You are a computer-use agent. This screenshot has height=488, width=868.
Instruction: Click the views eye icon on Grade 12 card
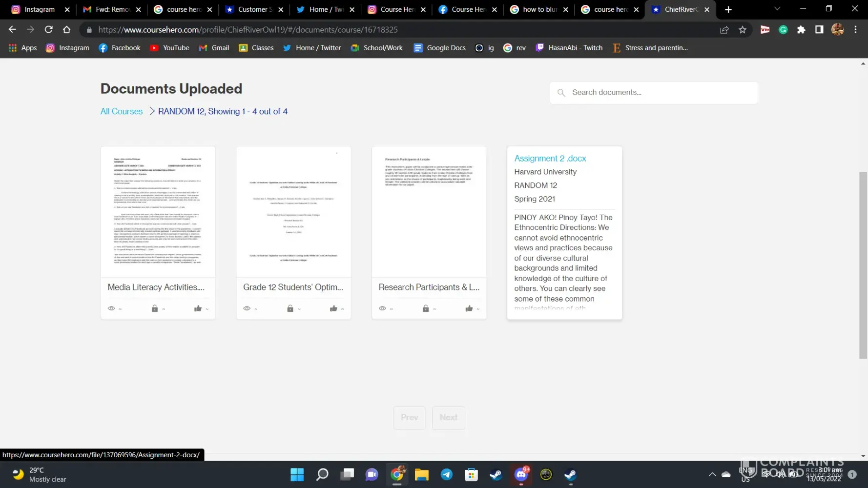(247, 308)
